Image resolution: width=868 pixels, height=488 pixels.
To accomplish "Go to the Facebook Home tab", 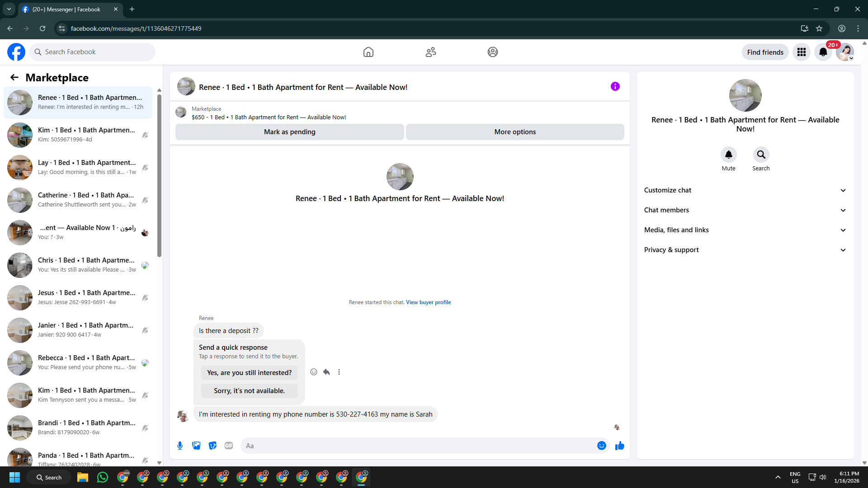I will tap(368, 52).
